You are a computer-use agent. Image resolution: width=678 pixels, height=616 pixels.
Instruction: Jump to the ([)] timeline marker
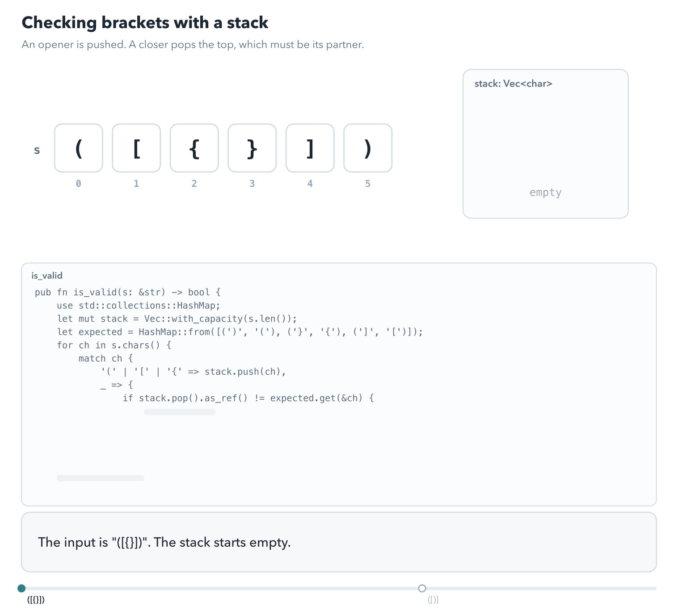point(422,588)
